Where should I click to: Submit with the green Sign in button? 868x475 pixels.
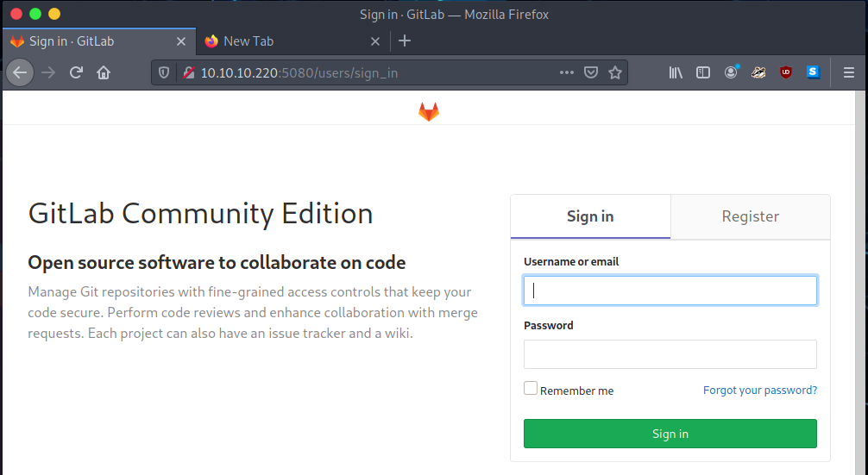(x=670, y=434)
